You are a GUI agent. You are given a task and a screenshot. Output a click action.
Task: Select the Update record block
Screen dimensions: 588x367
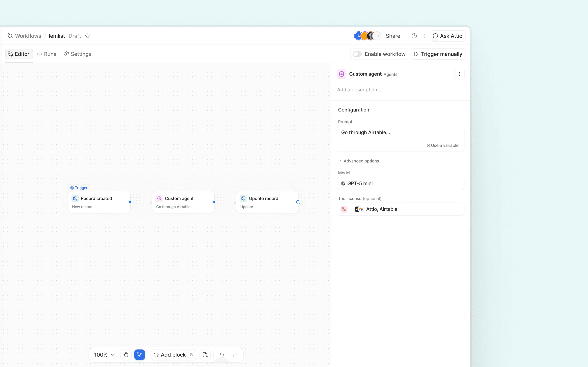pyautogui.click(x=267, y=202)
